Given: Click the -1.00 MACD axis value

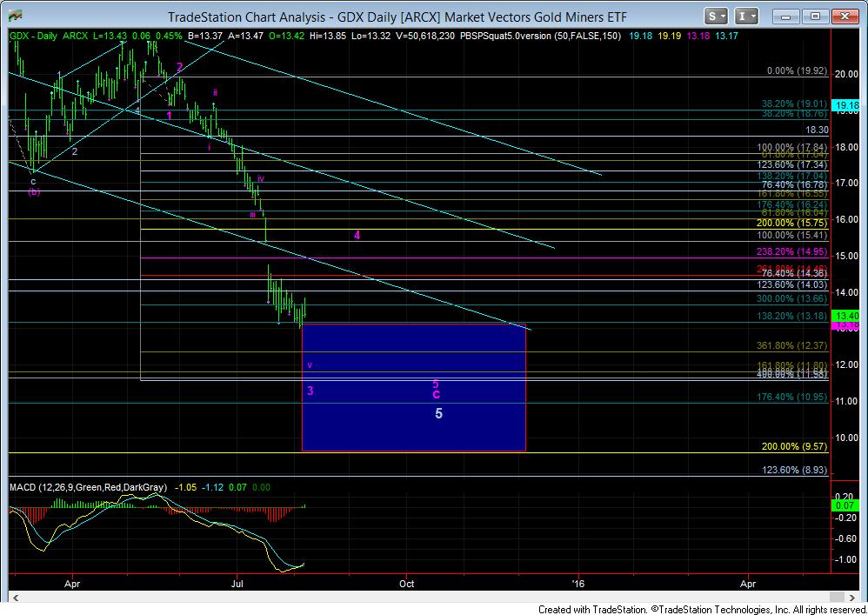Looking at the screenshot, I should click(846, 560).
